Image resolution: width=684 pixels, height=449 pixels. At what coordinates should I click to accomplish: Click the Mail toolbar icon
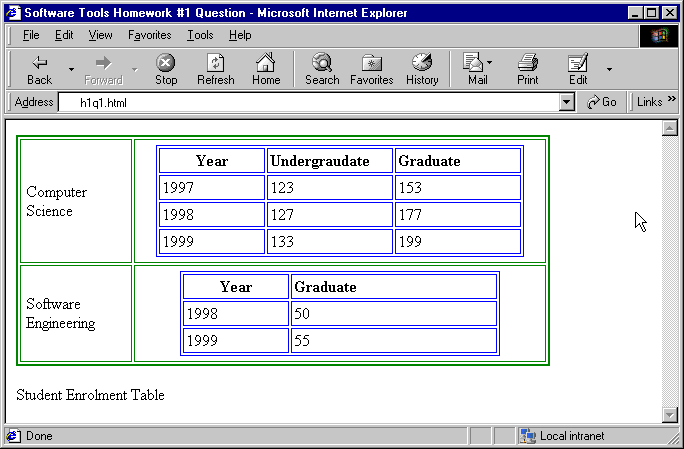[x=473, y=62]
